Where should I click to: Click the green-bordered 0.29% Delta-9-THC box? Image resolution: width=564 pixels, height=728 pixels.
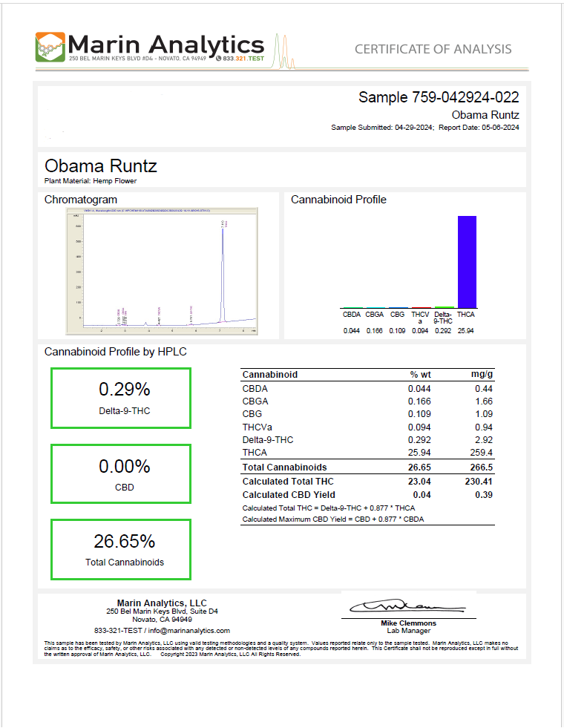pyautogui.click(x=121, y=398)
